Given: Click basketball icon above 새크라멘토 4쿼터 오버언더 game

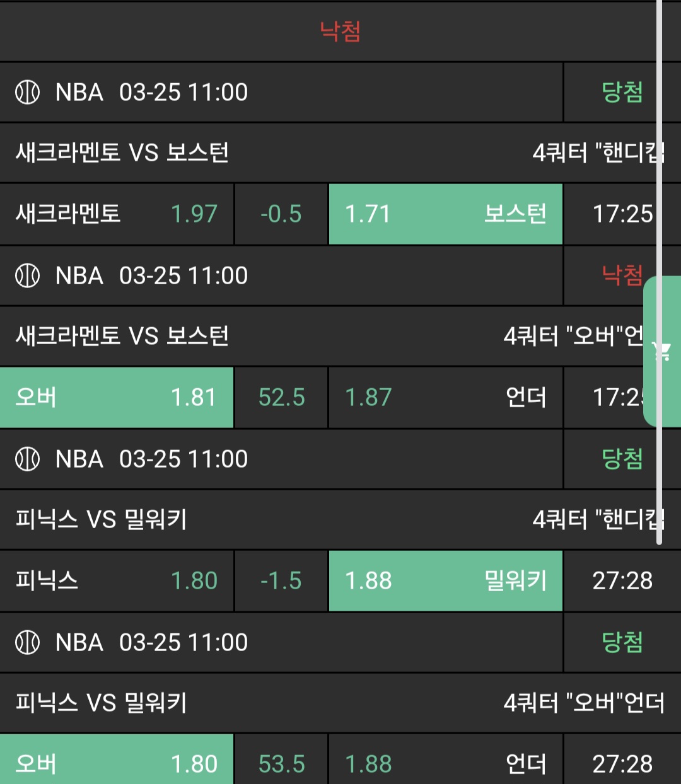Looking at the screenshot, I should 27,275.
